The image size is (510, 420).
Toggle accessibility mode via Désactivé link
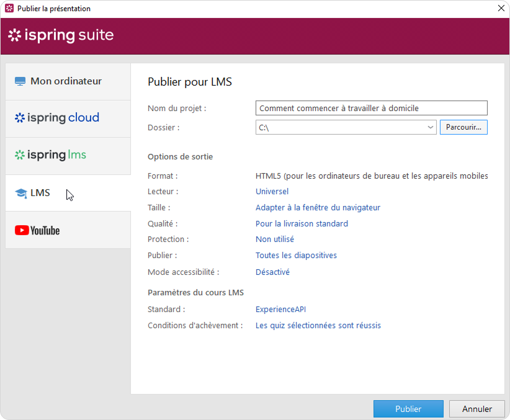[x=272, y=272]
